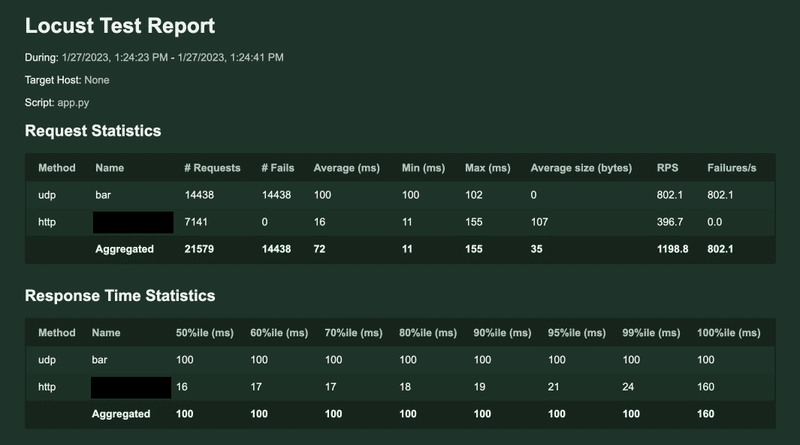
Task: Select the 'Average size (bytes)' header
Action: tap(581, 168)
